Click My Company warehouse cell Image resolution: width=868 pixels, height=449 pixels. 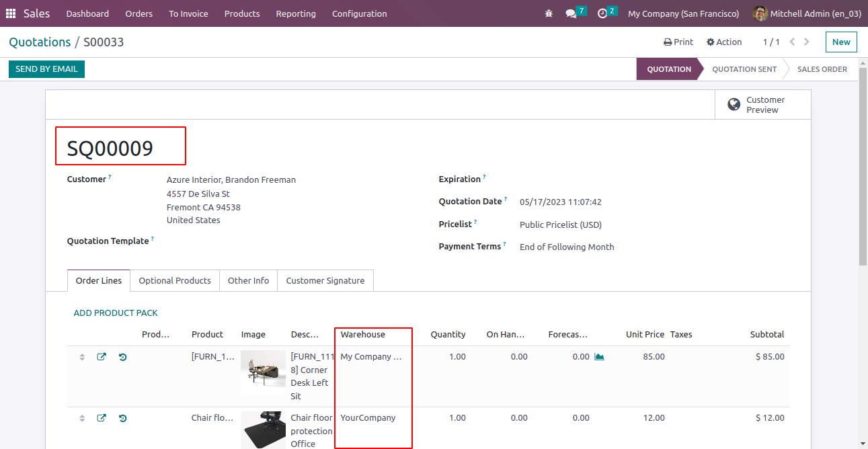(371, 357)
